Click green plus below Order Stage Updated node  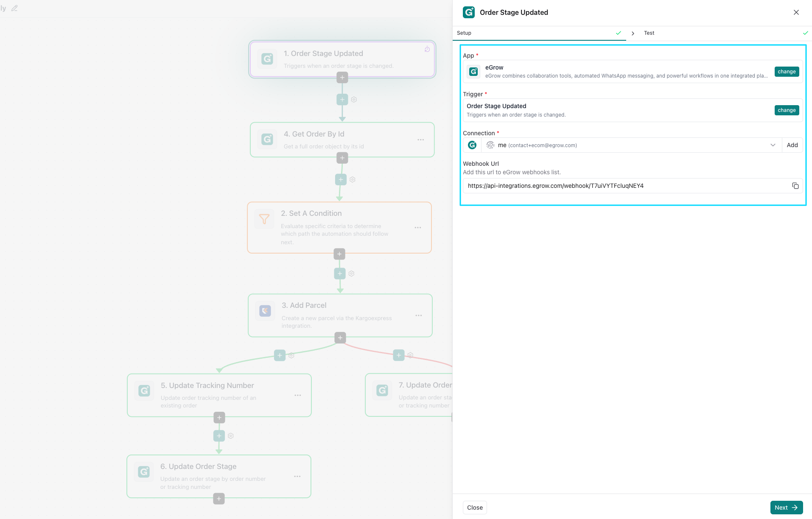342,100
